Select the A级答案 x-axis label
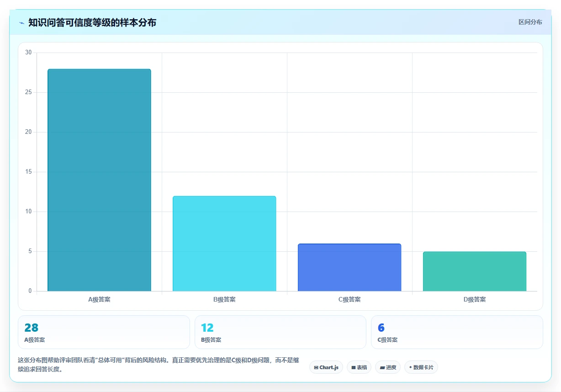The width and height of the screenshot is (561, 392). click(x=99, y=300)
